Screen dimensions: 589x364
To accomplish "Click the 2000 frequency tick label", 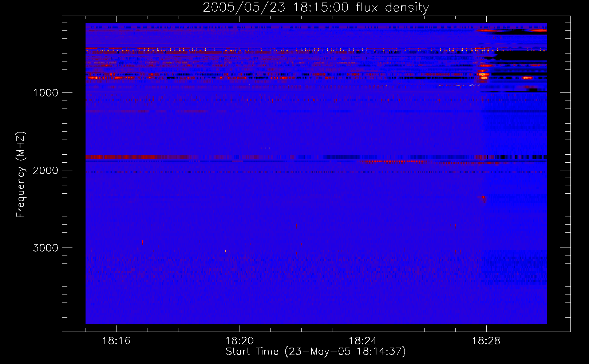I will [x=46, y=170].
